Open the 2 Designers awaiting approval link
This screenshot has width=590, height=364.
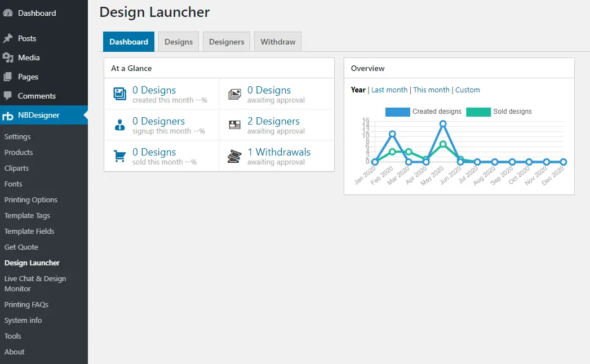point(273,121)
